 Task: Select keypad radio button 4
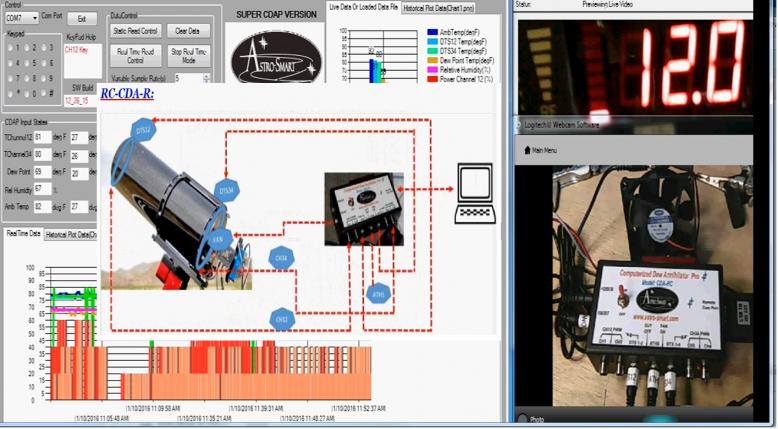coord(10,63)
